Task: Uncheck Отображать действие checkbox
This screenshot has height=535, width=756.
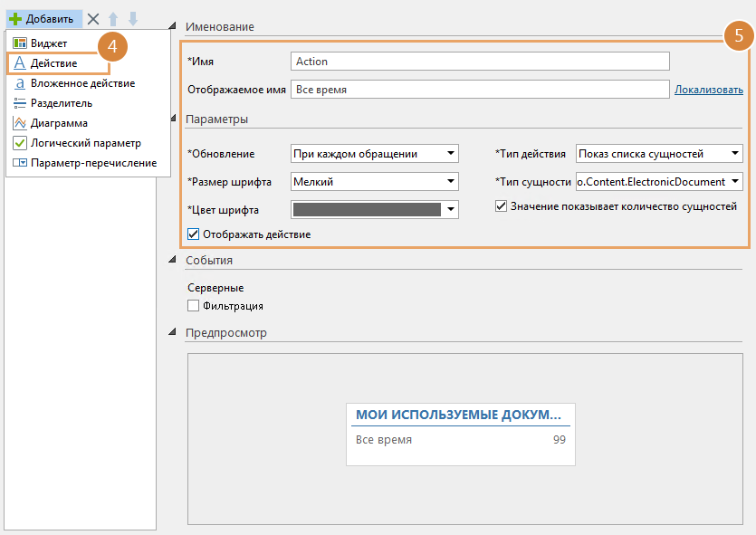Action: click(193, 234)
